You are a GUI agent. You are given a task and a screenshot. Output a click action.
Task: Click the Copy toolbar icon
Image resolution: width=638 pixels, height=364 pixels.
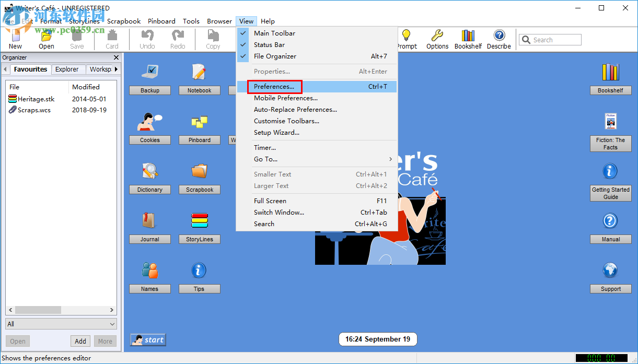213,40
